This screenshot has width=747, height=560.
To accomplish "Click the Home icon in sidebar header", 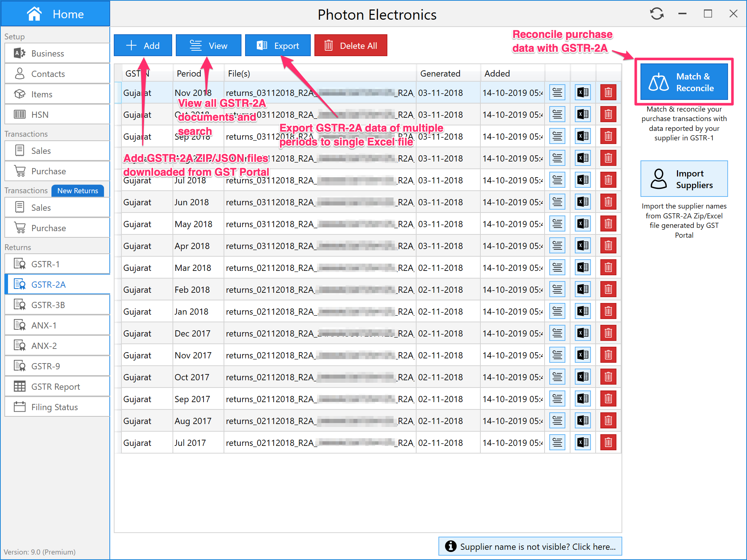I will coord(34,14).
